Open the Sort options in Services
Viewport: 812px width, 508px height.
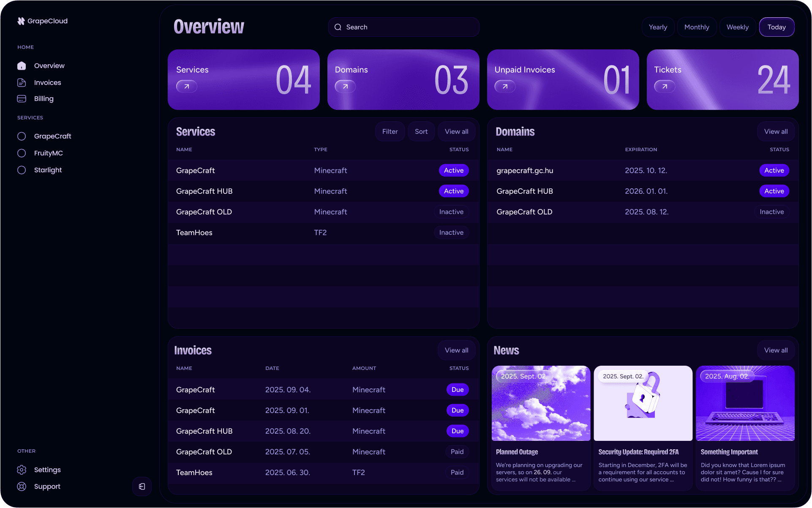tap(421, 132)
